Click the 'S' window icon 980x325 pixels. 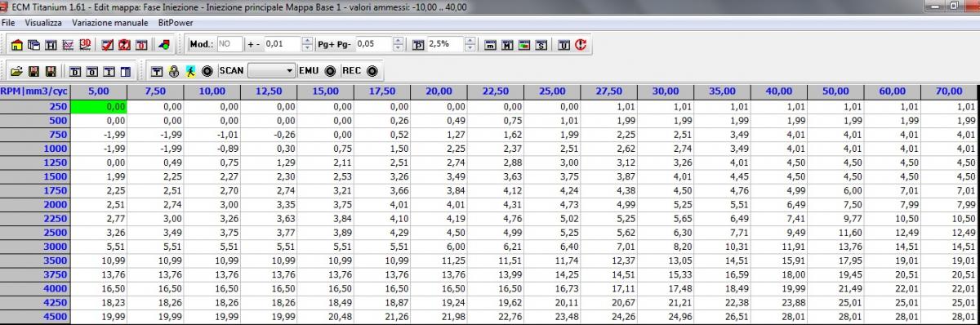[x=541, y=45]
